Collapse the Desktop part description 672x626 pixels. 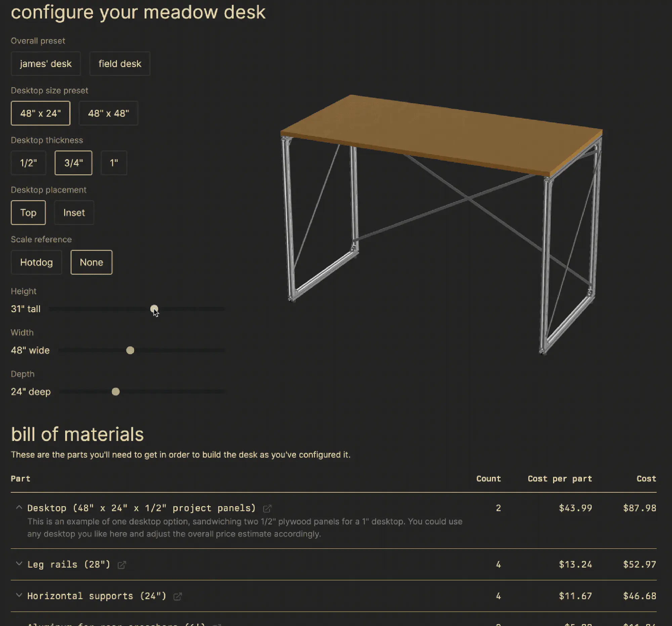point(19,508)
